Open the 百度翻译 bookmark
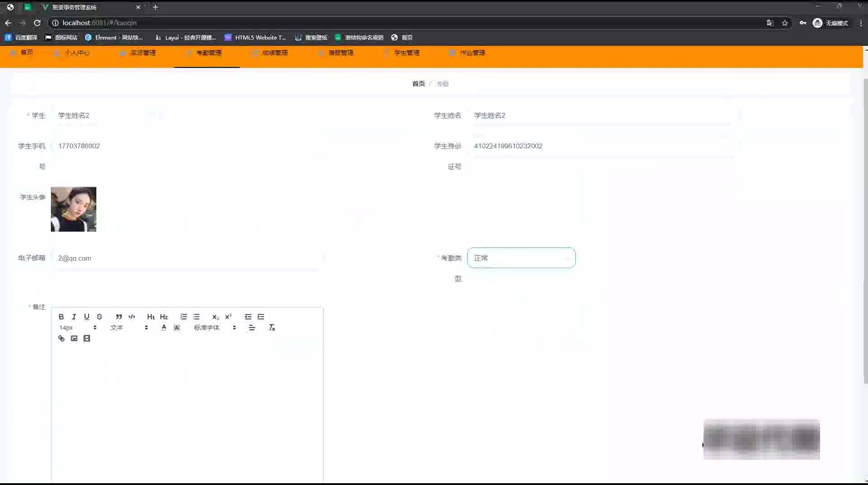 (x=21, y=38)
